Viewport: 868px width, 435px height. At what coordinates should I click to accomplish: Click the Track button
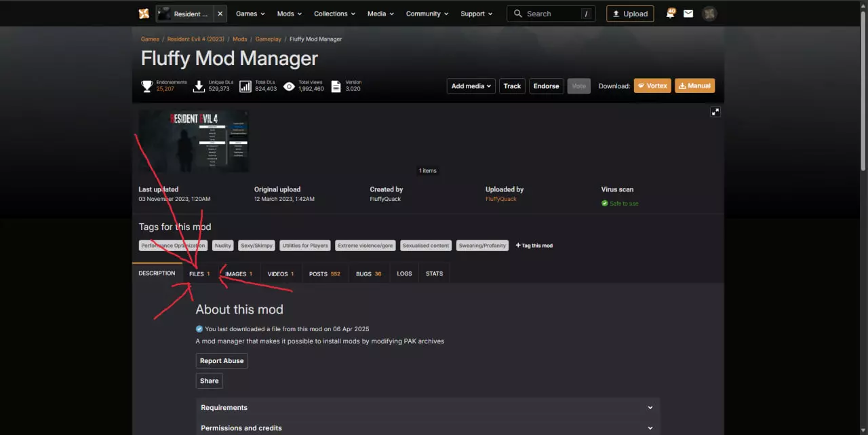coord(512,86)
